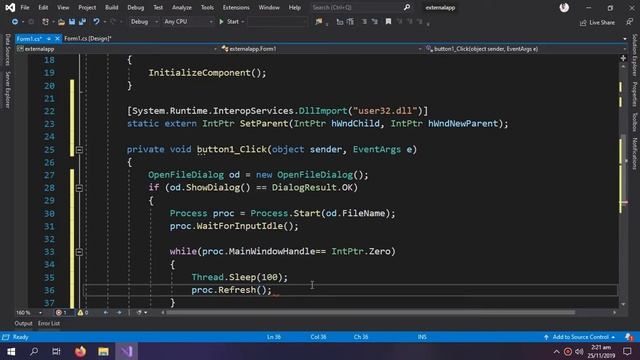Open the Edit menu
The image size is (640, 360).
point(43,7)
